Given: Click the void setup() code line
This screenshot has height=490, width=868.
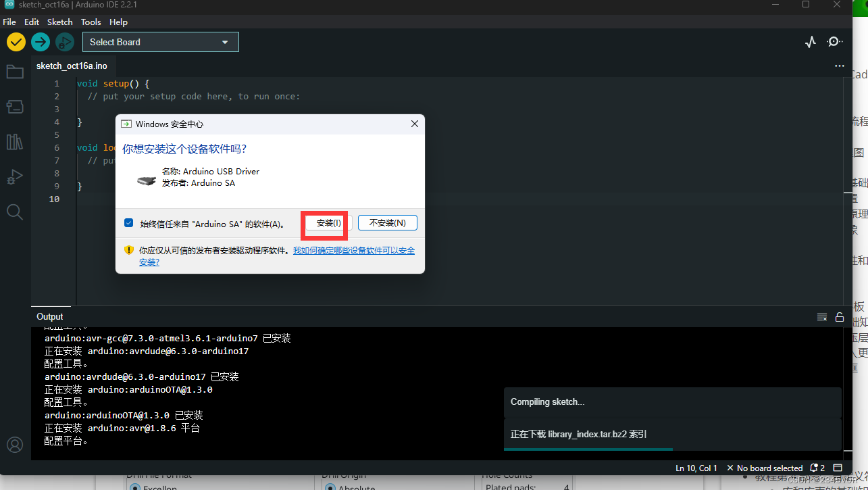Looking at the screenshot, I should coord(113,83).
